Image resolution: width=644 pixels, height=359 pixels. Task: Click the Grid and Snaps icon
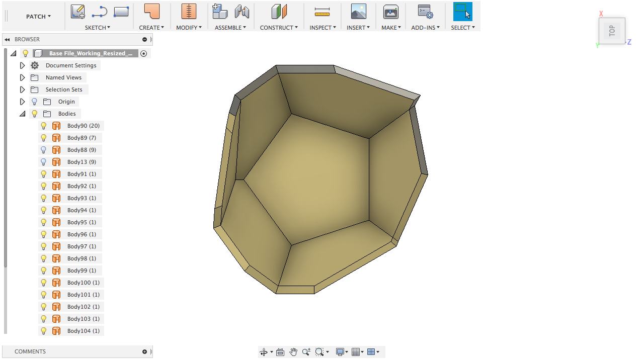tap(356, 352)
